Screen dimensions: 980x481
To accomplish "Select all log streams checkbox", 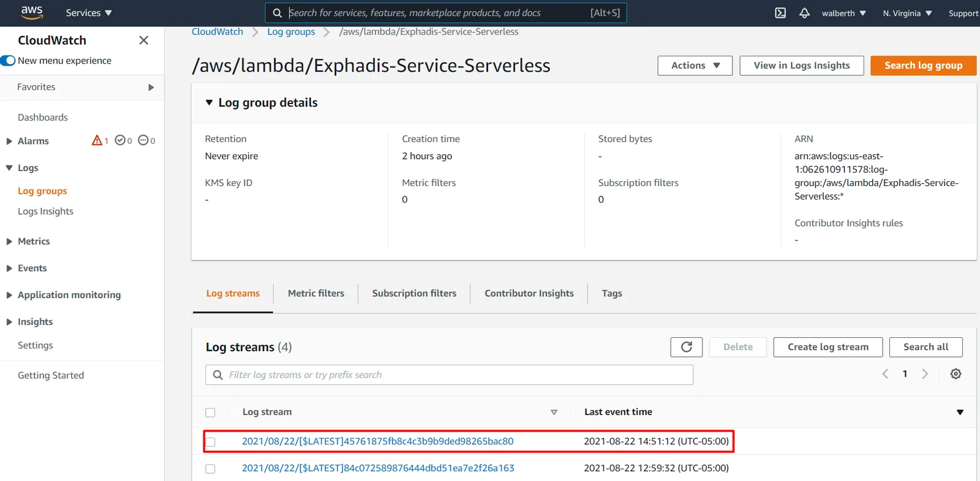I will (x=211, y=412).
